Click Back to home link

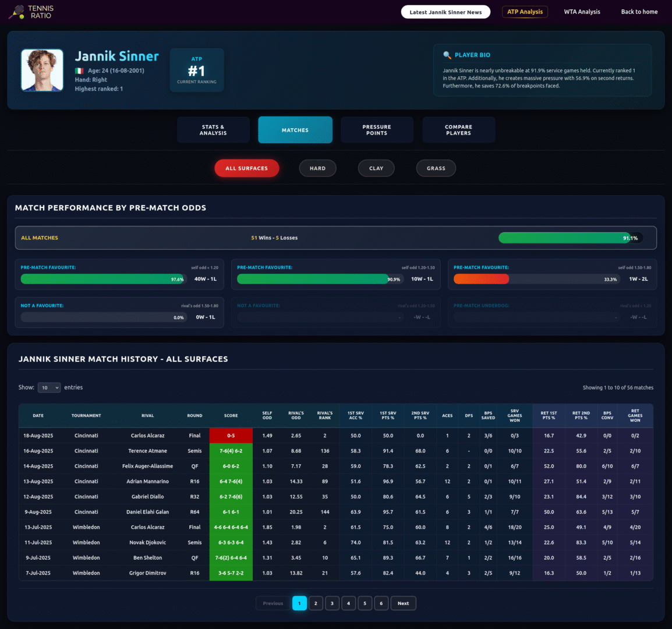(639, 12)
